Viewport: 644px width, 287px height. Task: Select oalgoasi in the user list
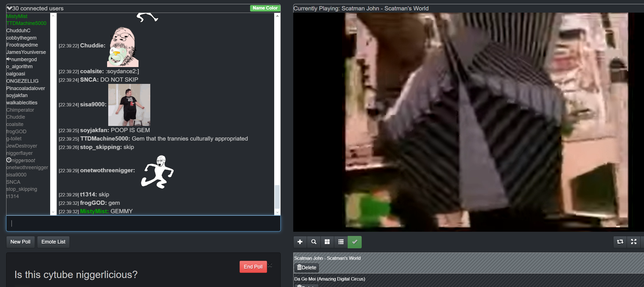pos(16,74)
